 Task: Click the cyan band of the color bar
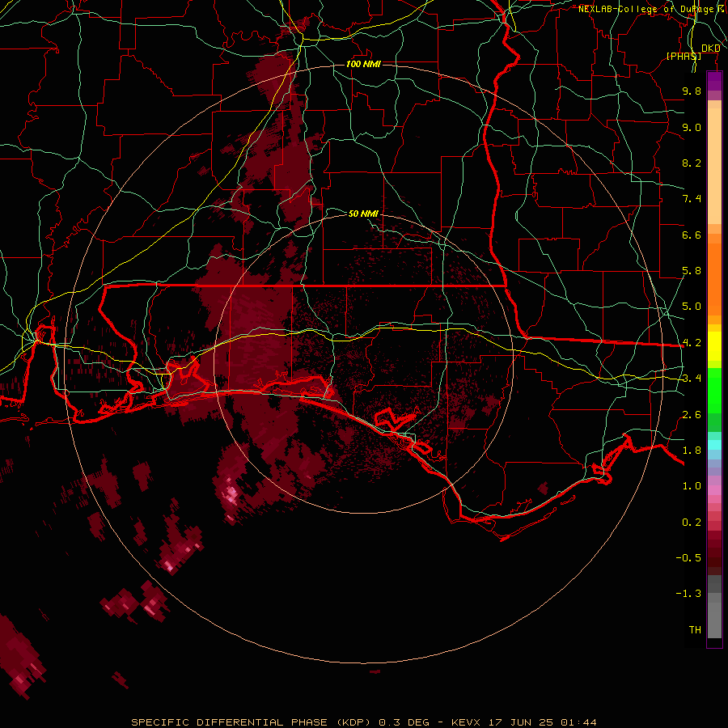click(714, 445)
